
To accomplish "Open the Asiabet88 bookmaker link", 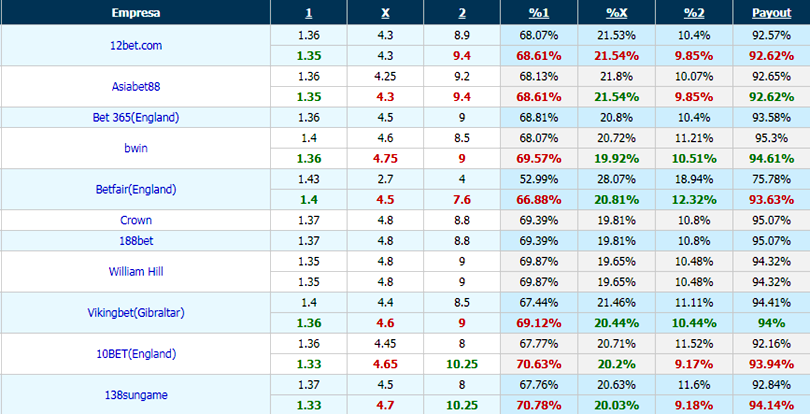I will 136,86.
